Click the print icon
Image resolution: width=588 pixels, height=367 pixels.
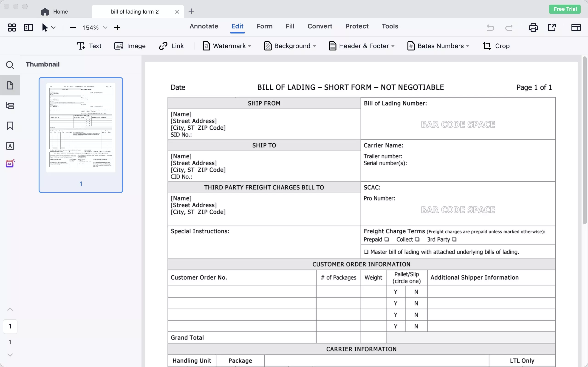pos(533,28)
